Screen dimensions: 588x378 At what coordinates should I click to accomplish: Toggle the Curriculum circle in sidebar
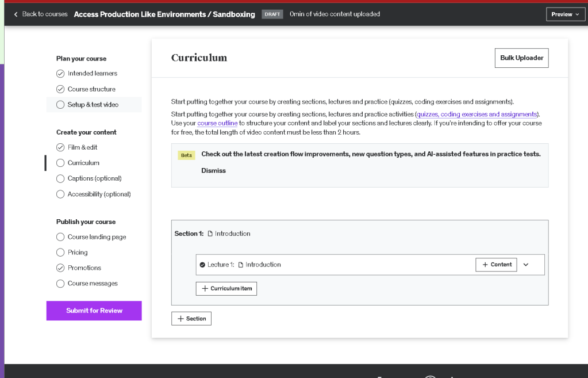pyautogui.click(x=60, y=163)
